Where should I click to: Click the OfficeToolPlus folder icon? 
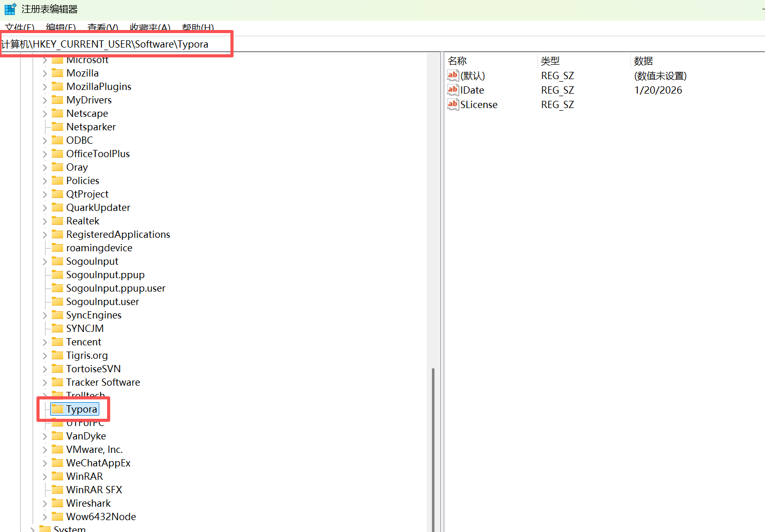tap(57, 154)
